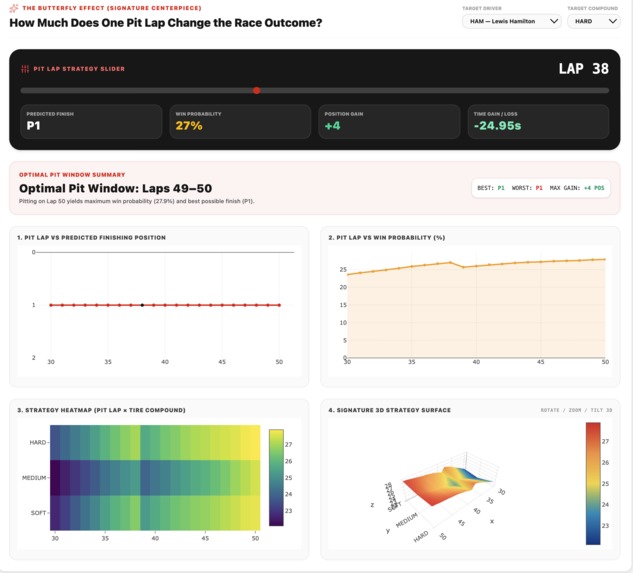Viewport: 633px width, 573px height.
Task: Click the SOFT row in strategy heatmap
Action: point(155,513)
